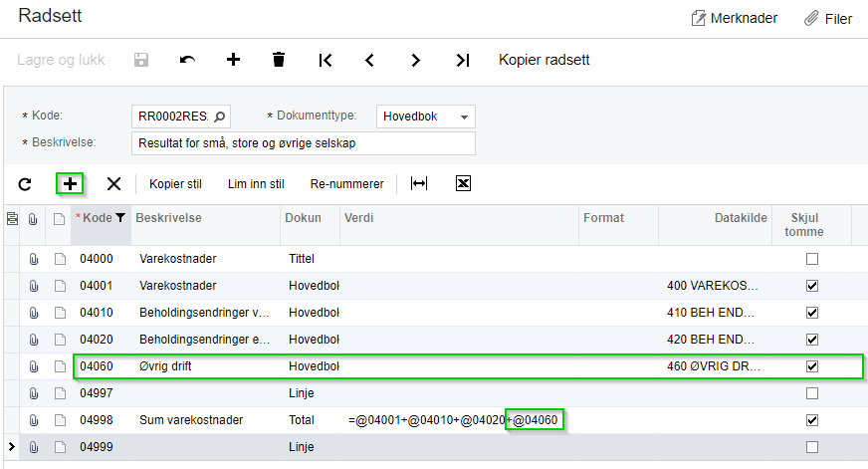
Task: Open attachments for row 04000
Action: pos(34,259)
